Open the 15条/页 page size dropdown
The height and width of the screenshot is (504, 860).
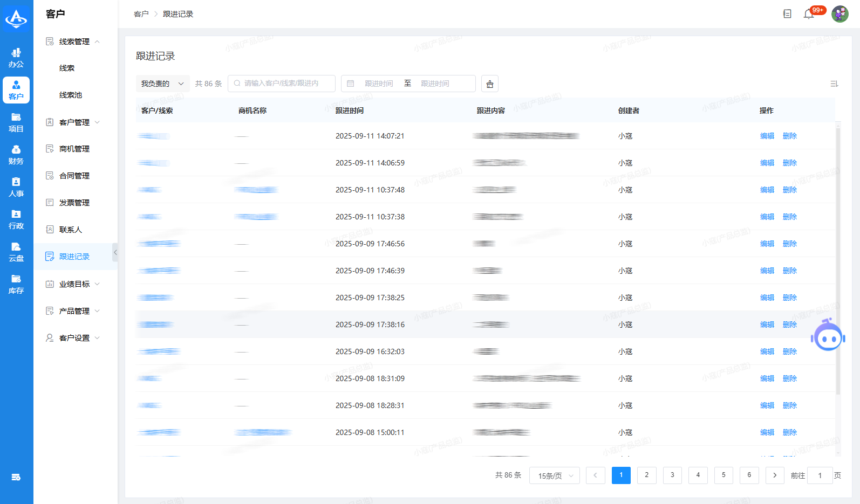555,475
